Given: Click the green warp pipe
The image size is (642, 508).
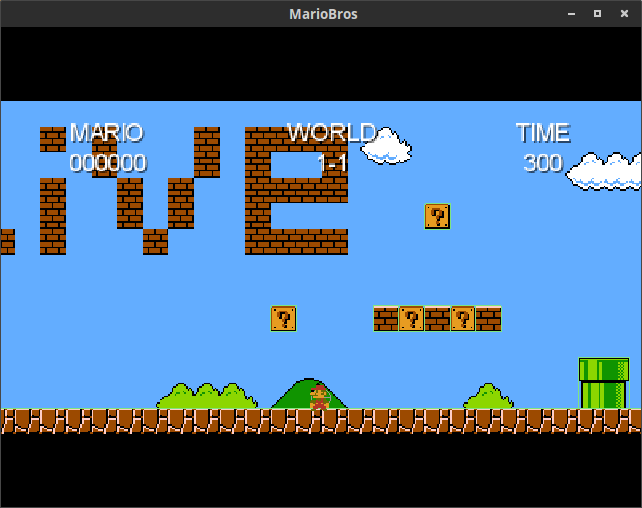Looking at the screenshot, I should pos(604,383).
